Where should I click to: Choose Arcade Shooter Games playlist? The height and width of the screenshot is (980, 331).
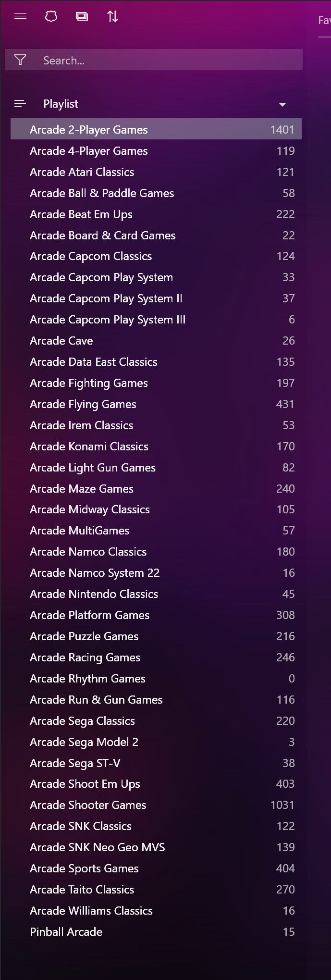(x=156, y=805)
